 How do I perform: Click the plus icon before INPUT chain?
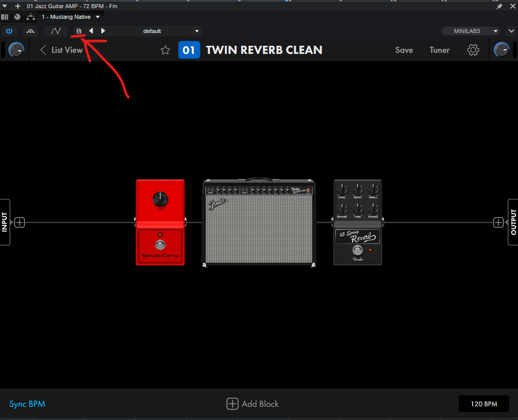tap(19, 222)
